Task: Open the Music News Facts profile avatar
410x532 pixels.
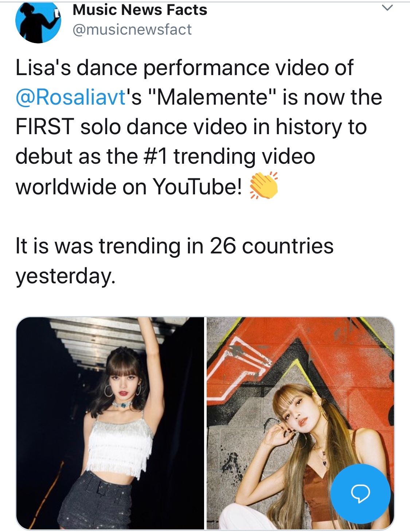Action: pyautogui.click(x=38, y=21)
